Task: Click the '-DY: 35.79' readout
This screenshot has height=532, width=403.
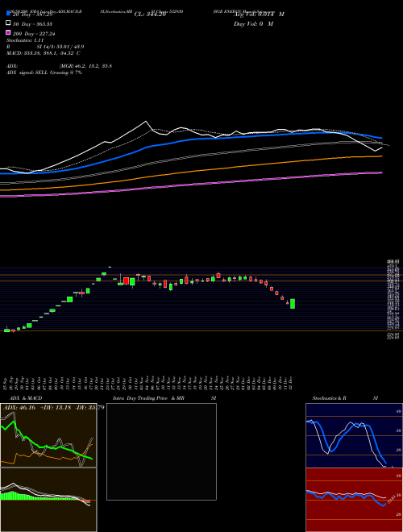Action: pos(90,407)
